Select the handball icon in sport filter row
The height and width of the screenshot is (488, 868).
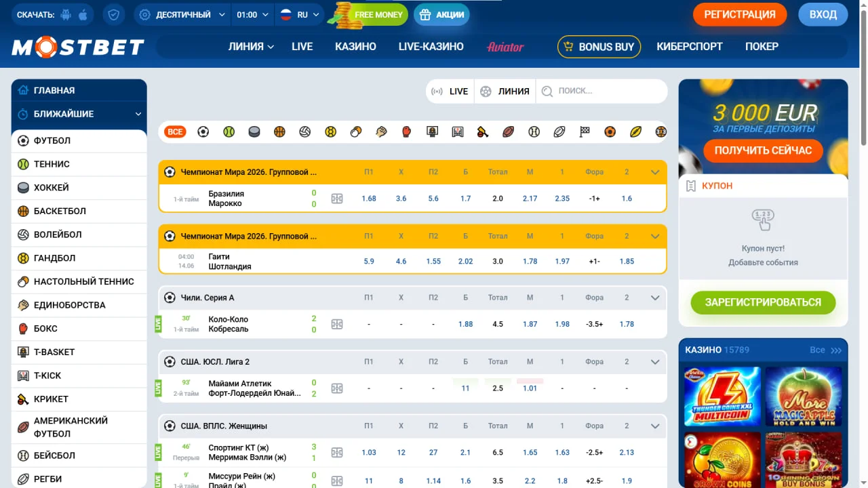coord(330,131)
